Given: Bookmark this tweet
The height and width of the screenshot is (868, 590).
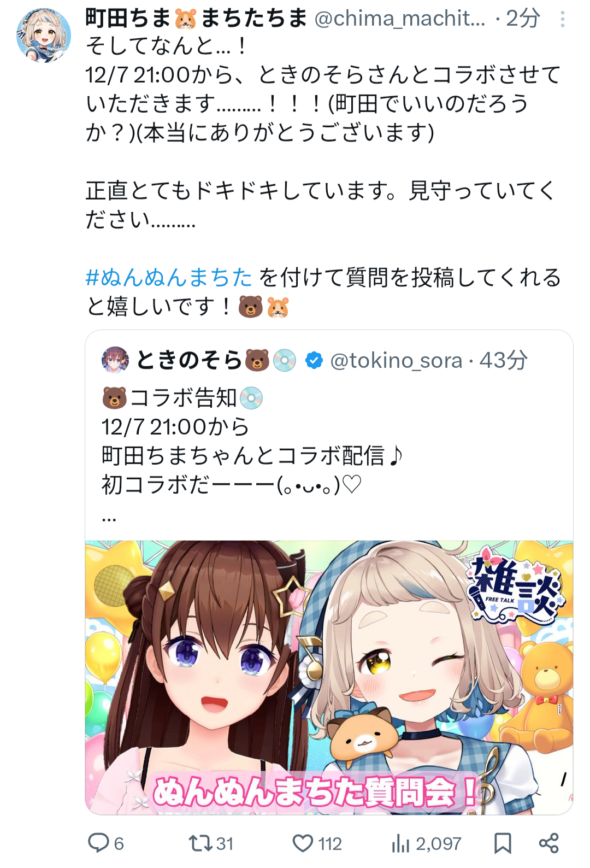Looking at the screenshot, I should click(503, 843).
